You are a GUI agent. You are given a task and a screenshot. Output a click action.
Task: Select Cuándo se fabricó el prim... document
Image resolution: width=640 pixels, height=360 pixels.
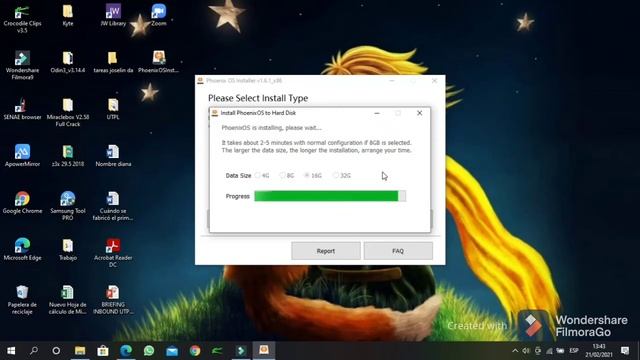[113, 206]
